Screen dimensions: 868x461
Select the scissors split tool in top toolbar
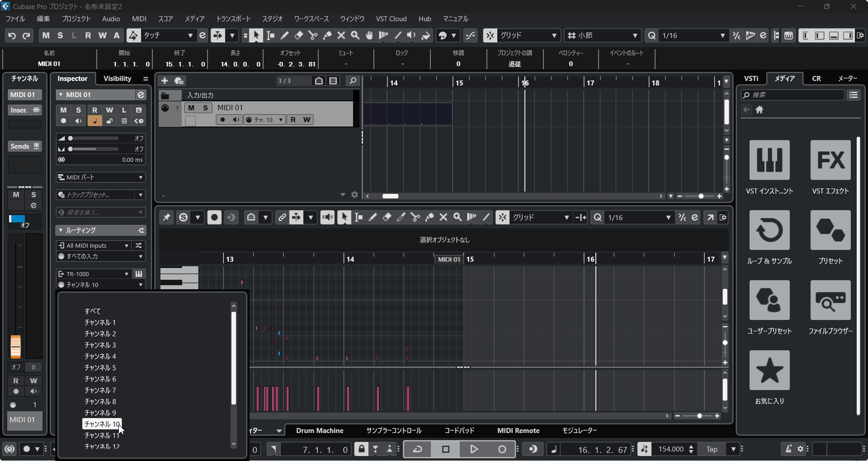click(x=312, y=35)
